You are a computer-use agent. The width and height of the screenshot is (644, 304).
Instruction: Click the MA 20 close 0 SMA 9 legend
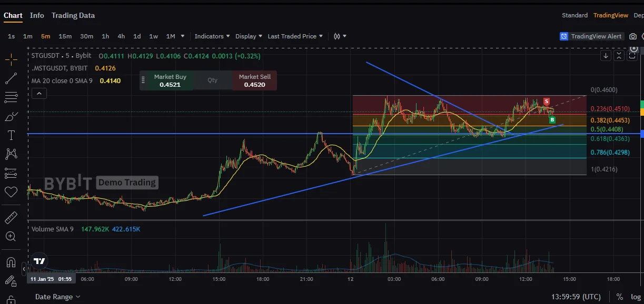point(62,81)
